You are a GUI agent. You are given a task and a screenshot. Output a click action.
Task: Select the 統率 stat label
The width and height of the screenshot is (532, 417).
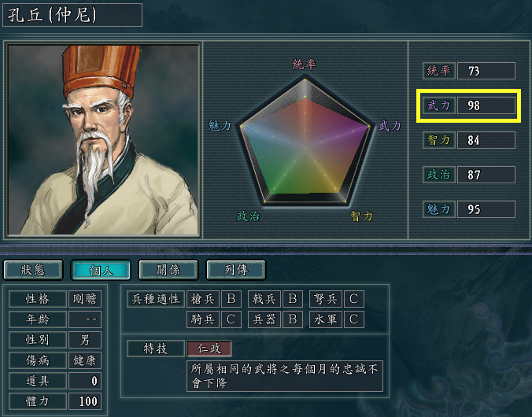click(x=438, y=71)
